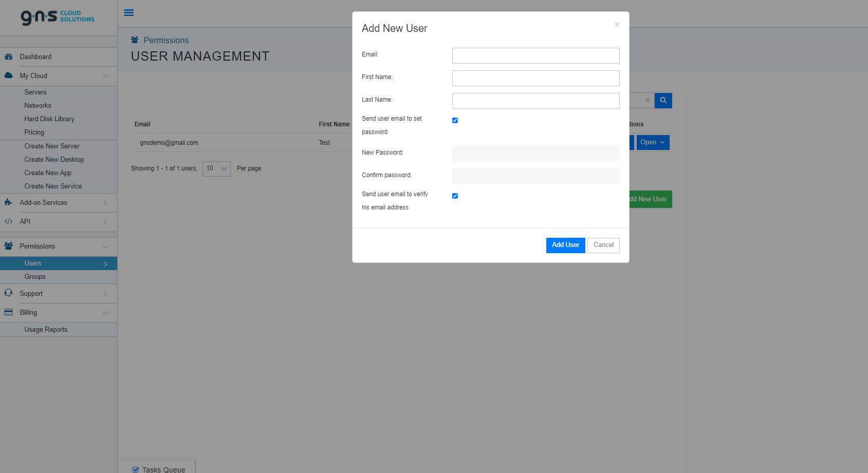
Task: Clear the search field with the x icon
Action: (x=648, y=101)
